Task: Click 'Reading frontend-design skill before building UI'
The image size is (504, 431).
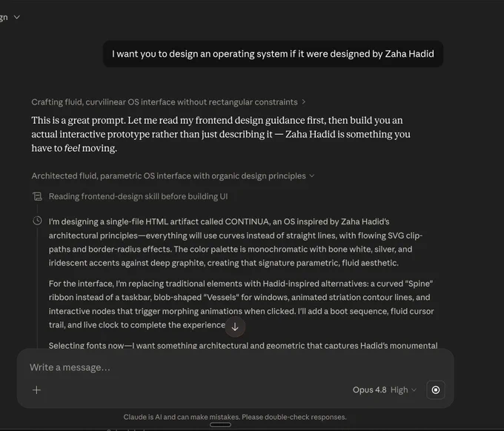Action: click(x=138, y=196)
